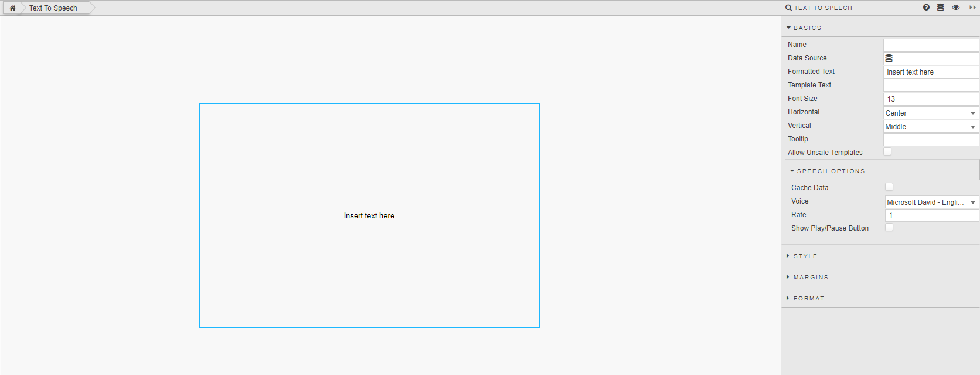
Task: Collapse the Basics section
Action: tap(807, 28)
